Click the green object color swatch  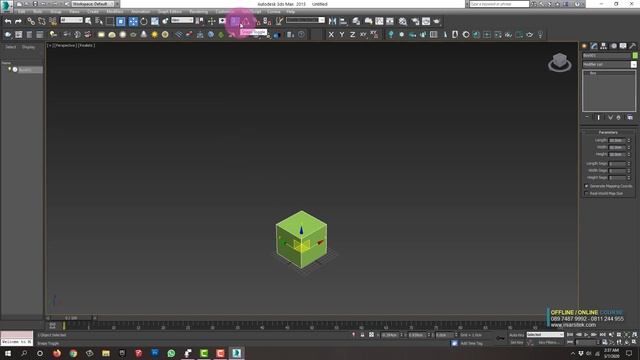(635, 56)
